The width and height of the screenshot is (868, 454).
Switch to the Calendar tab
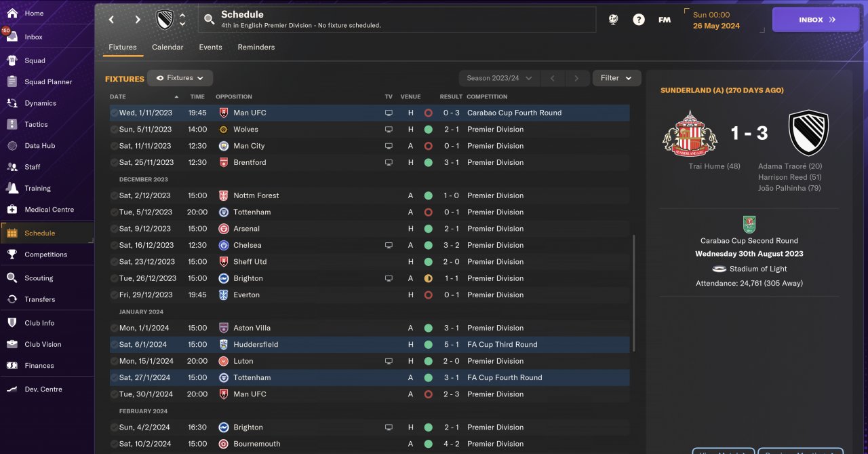[167, 48]
